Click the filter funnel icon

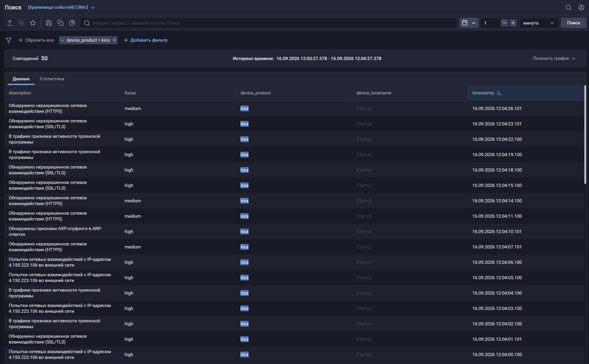(8, 40)
